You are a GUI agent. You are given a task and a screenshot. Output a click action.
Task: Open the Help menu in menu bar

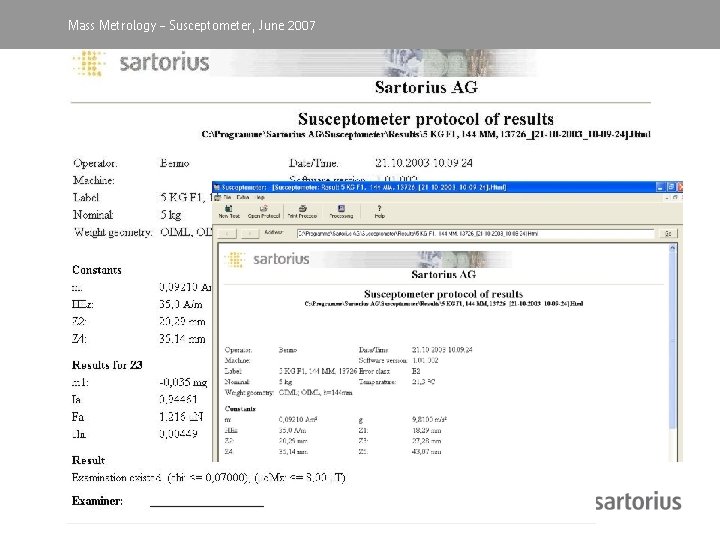click(x=260, y=197)
